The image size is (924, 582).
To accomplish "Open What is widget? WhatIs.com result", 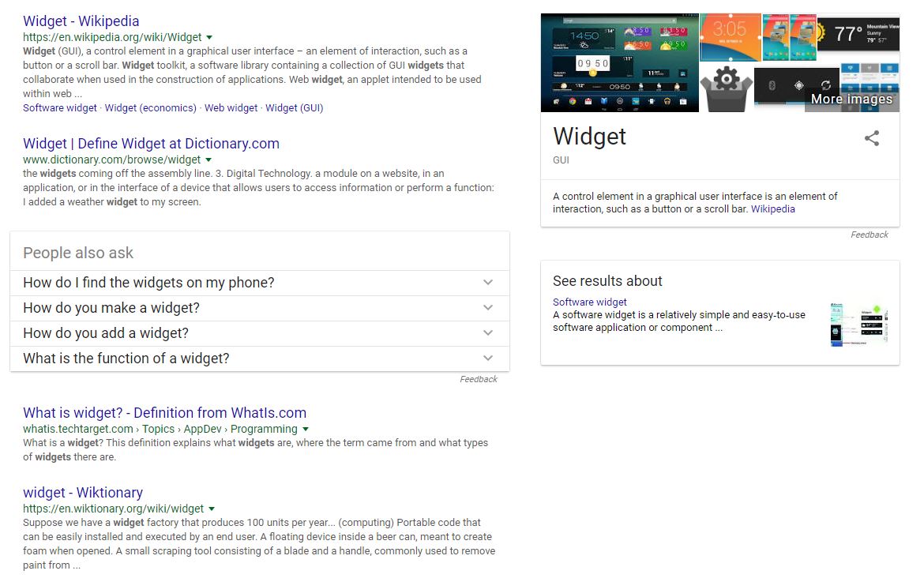I will [164, 413].
